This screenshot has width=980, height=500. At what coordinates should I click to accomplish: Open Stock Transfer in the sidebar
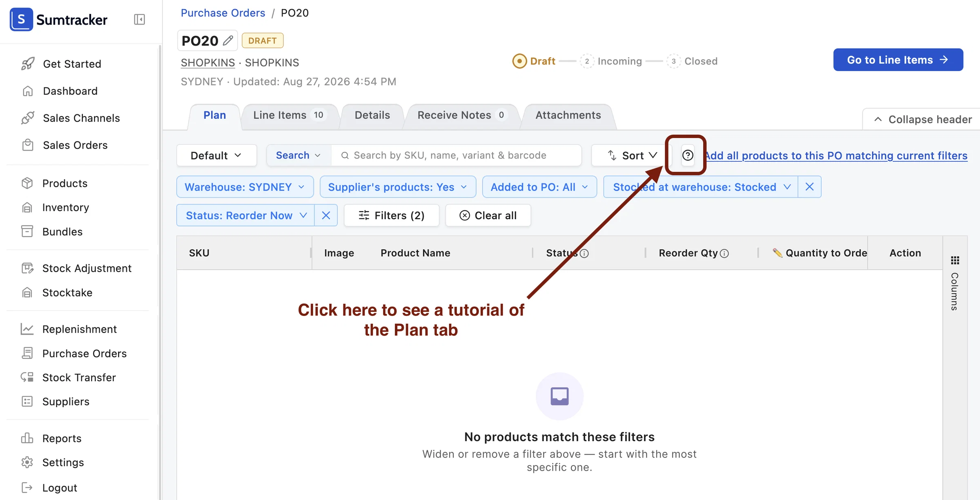(x=79, y=378)
